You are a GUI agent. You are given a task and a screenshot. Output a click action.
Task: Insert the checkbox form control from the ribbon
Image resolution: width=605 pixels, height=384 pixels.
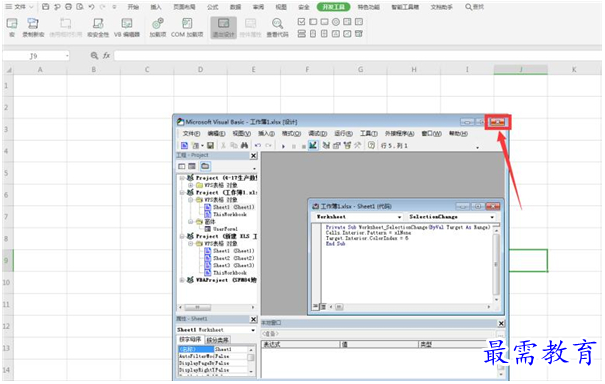click(x=301, y=22)
